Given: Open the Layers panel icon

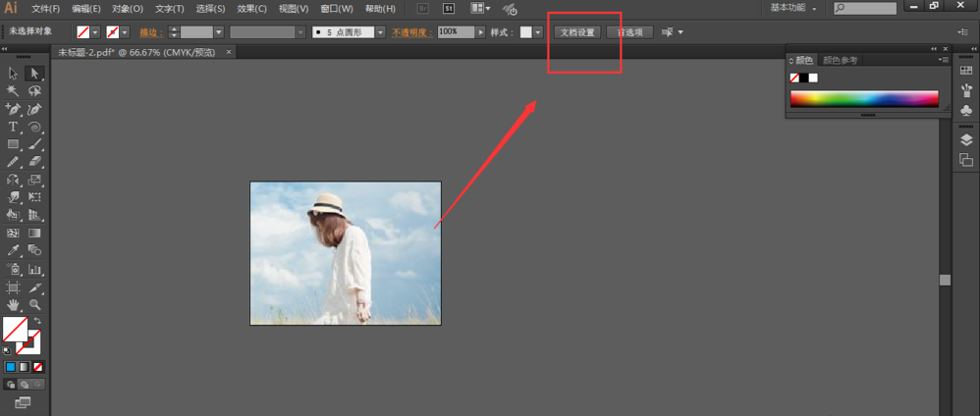Looking at the screenshot, I should click(x=966, y=140).
